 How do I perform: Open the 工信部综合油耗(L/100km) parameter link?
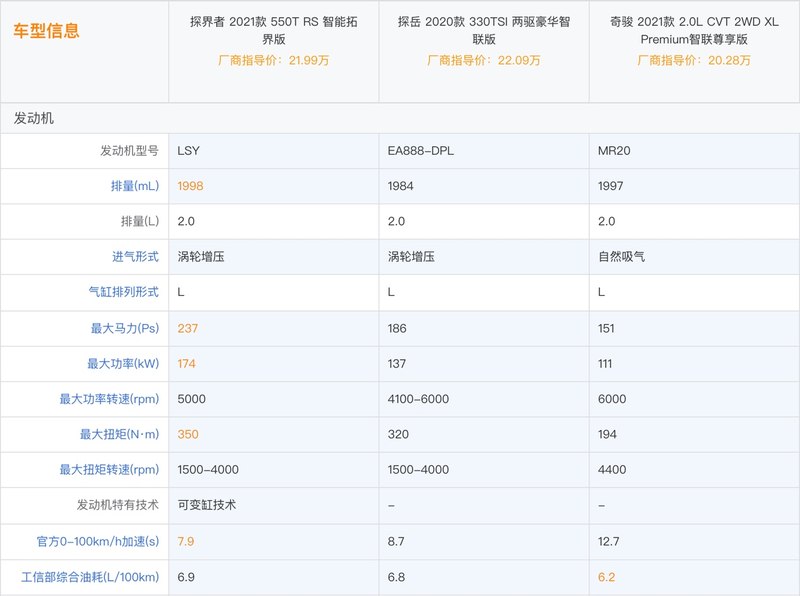(90, 577)
